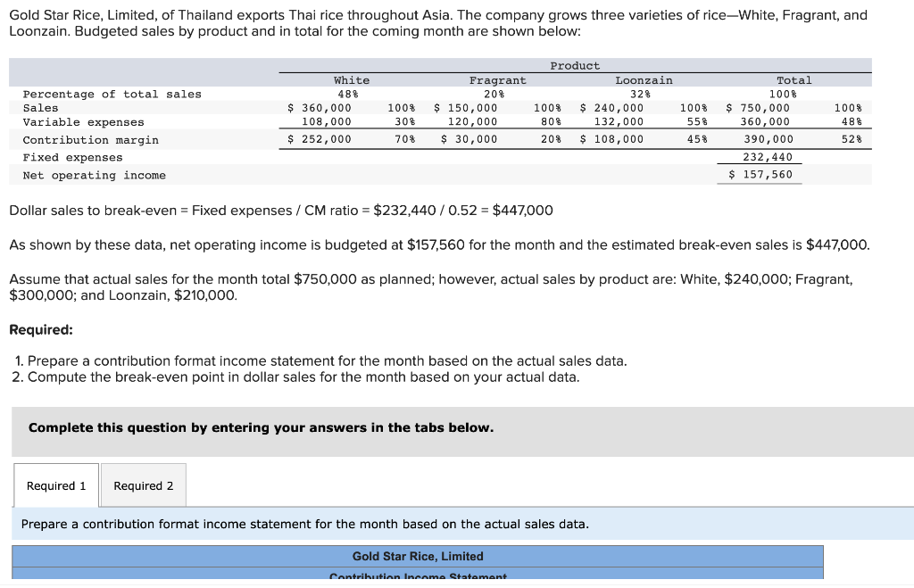Click White variable expenses 108,000
The image size is (914, 588).
tap(327, 122)
